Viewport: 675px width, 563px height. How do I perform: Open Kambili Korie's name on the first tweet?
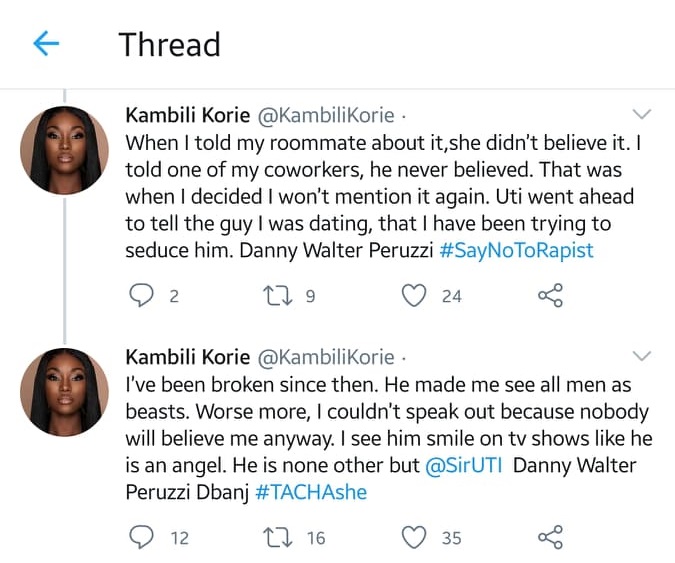(189, 115)
